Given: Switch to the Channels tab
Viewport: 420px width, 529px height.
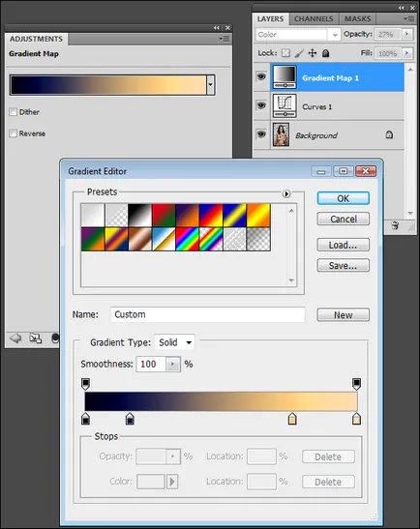Looking at the screenshot, I should coord(314,19).
